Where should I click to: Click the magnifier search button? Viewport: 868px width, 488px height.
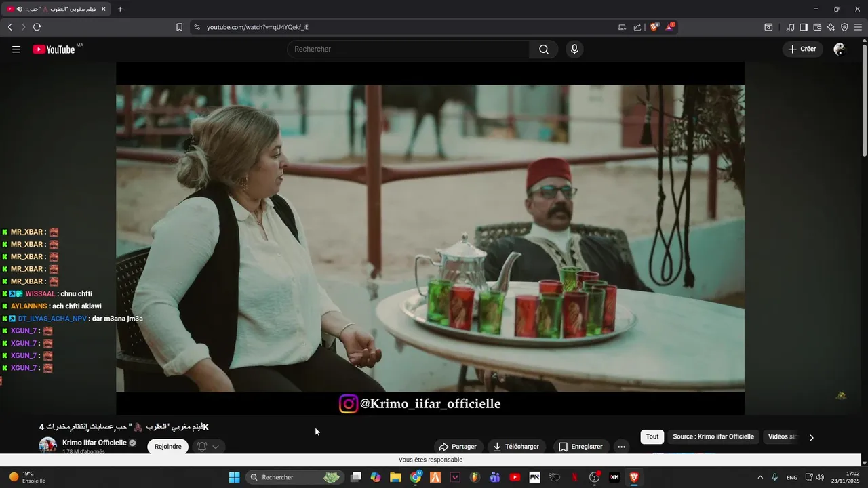(x=544, y=49)
